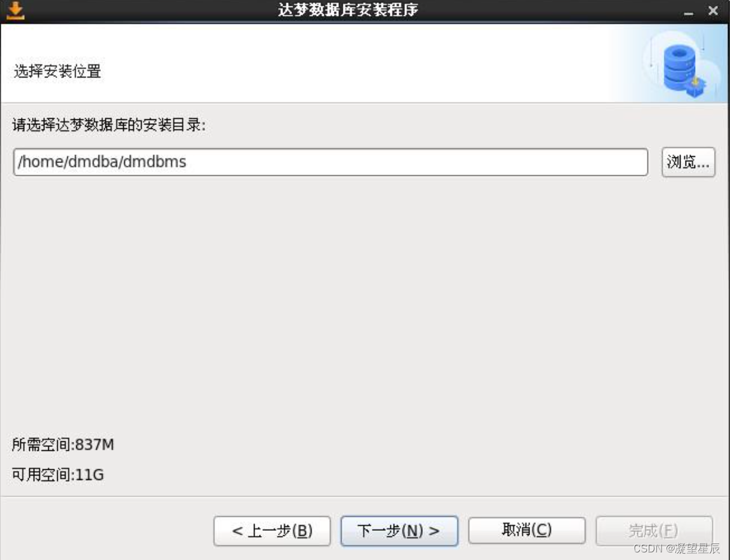Click the 请选择达梦数据库的安装目录 label
Screen dimensions: 730x560
pos(109,124)
